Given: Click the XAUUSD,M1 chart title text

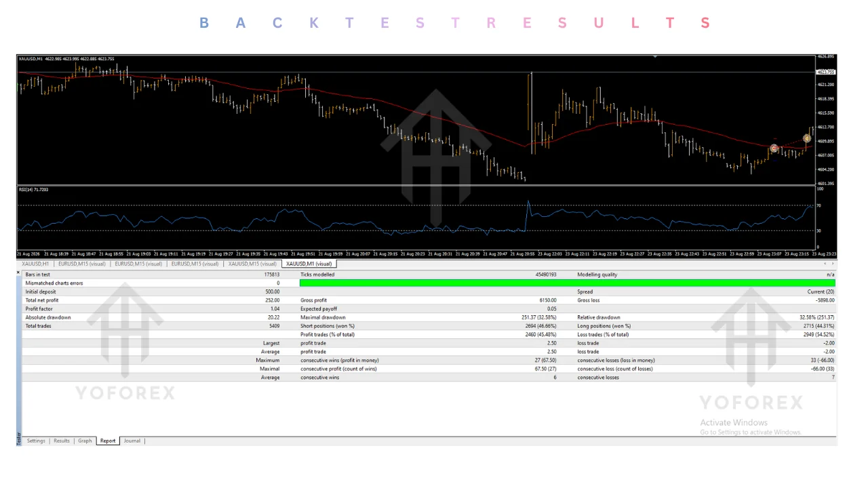Looking at the screenshot, I should point(31,59).
